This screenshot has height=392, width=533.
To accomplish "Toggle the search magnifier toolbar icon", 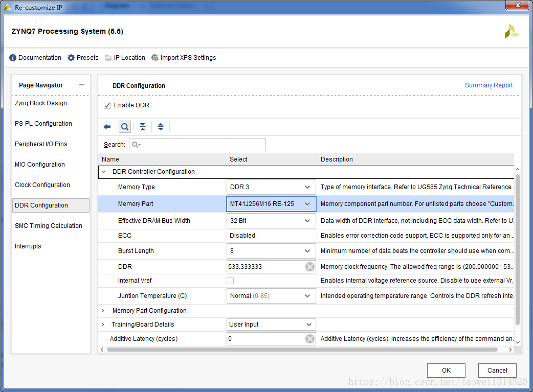I will 125,127.
